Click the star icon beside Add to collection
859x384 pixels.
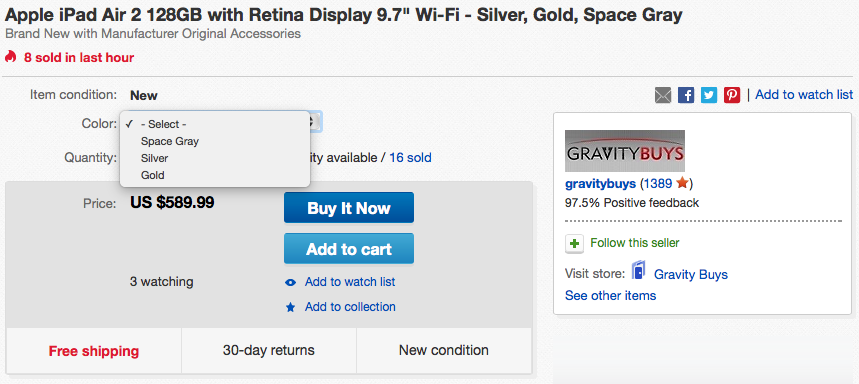coord(290,307)
